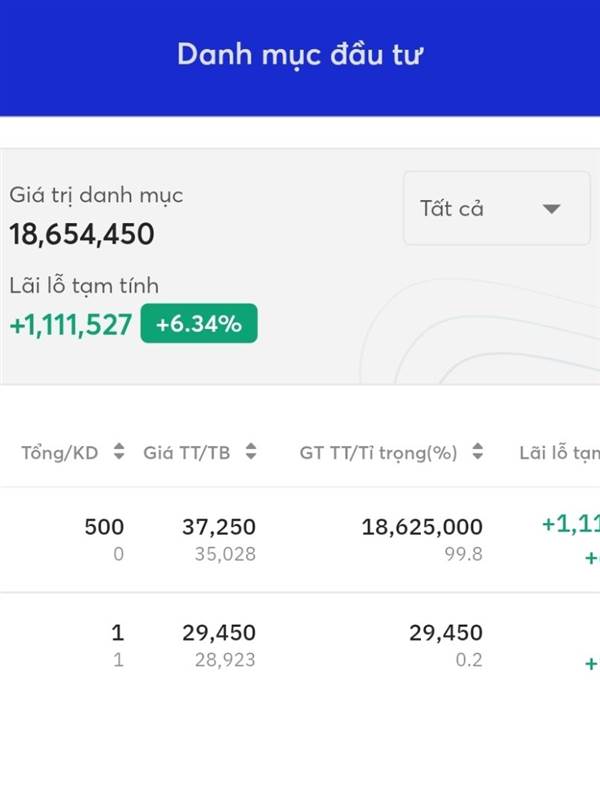
Task: Tap the 28,923 average price
Action: [224, 660]
